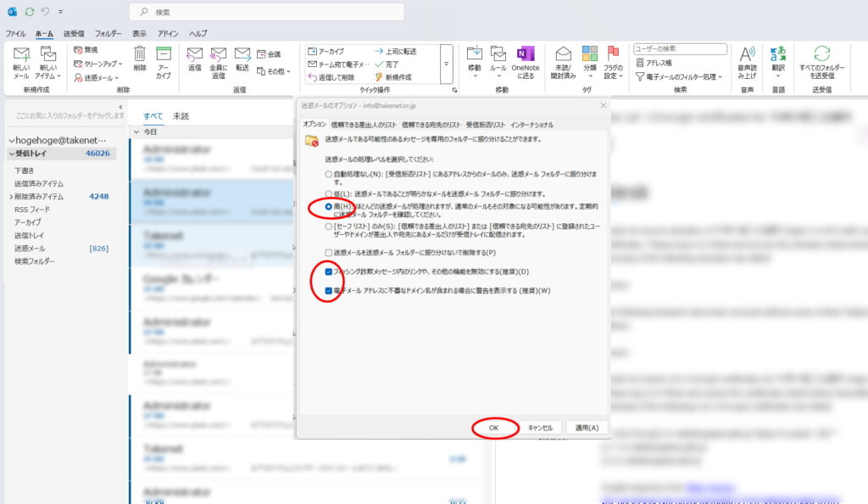Switch to the 受信拒否リスト tab

pyautogui.click(x=485, y=125)
